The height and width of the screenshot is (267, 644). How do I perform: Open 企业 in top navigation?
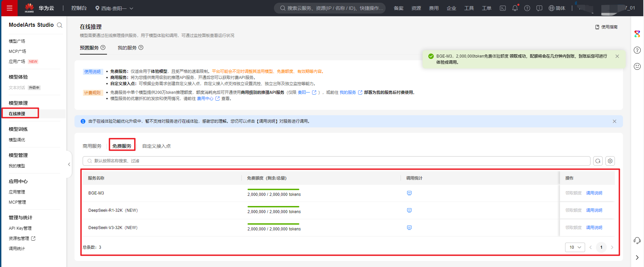click(x=451, y=8)
